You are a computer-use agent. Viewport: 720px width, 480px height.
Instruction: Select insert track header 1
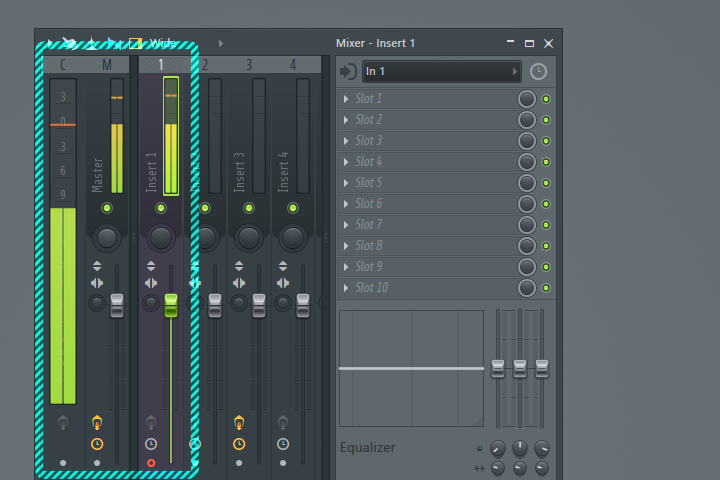(x=161, y=65)
